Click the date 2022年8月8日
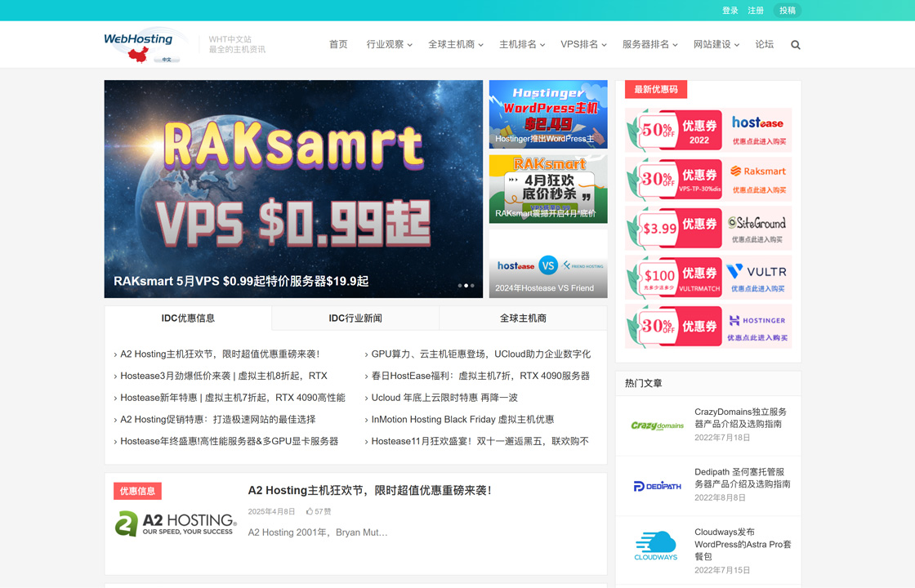The image size is (915, 588). pyautogui.click(x=720, y=497)
